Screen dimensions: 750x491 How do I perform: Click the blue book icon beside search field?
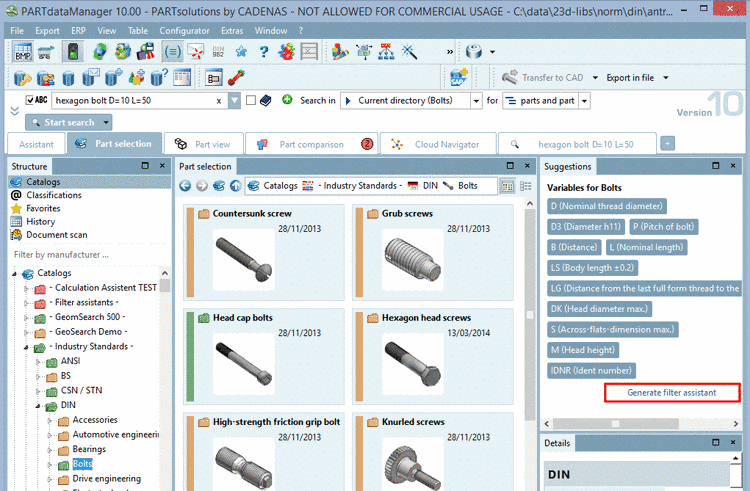click(x=265, y=100)
